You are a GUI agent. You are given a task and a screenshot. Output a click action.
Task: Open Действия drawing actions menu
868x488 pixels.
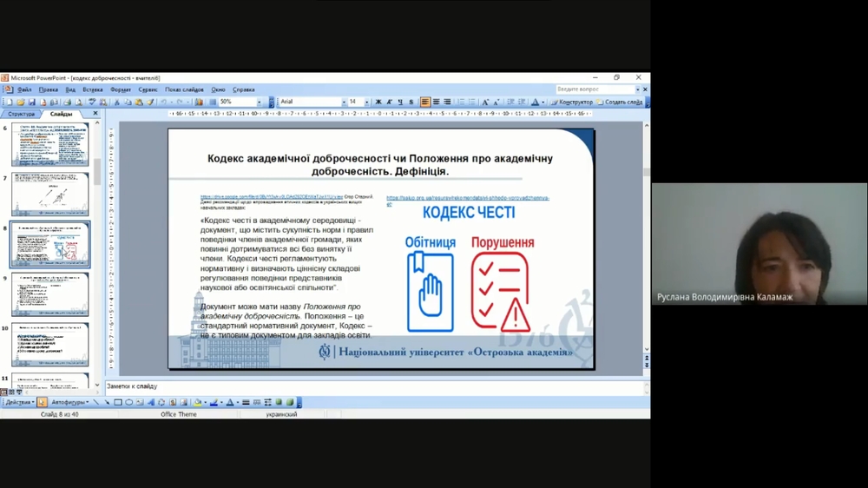[x=20, y=402]
